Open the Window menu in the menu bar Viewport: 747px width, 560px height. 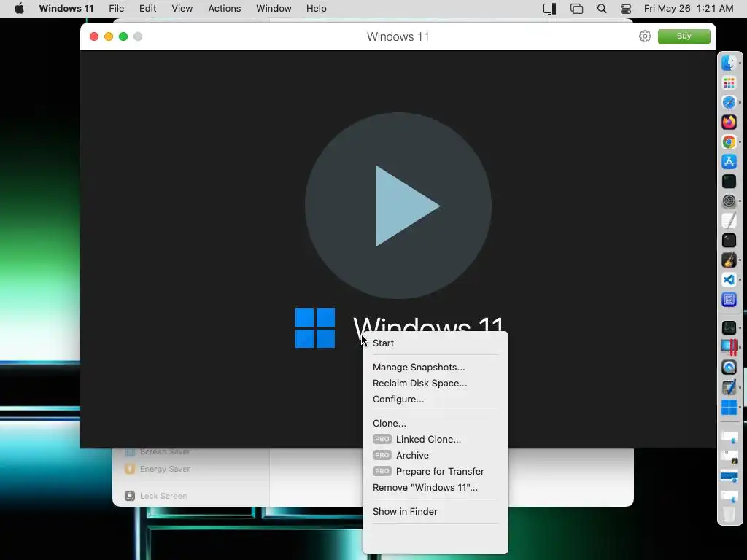tap(274, 9)
